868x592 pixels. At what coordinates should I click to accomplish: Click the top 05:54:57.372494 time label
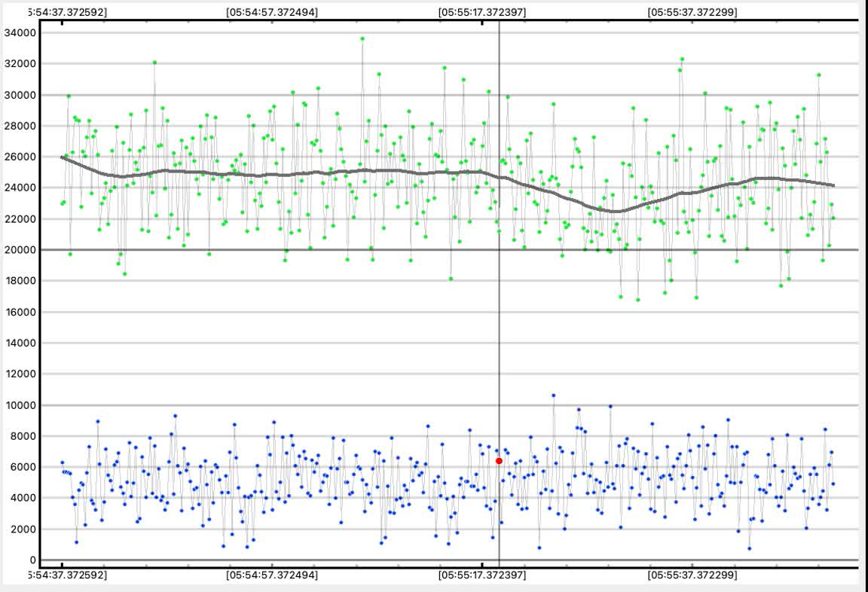(272, 12)
